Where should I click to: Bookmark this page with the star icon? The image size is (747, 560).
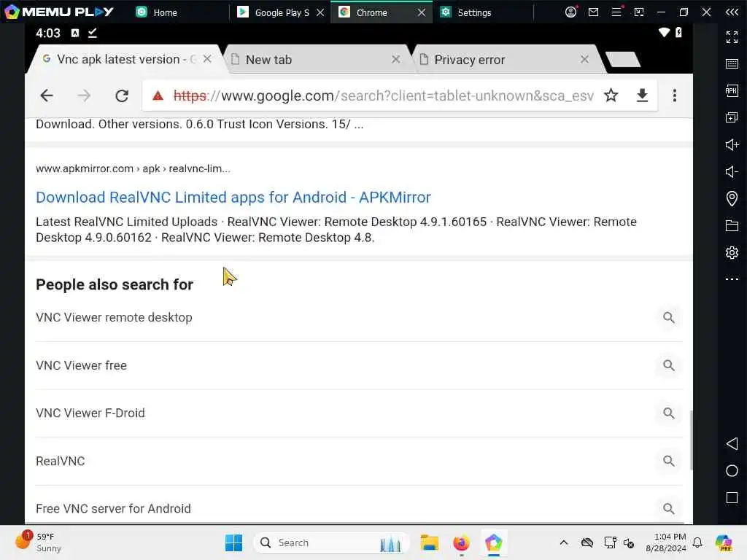click(611, 96)
